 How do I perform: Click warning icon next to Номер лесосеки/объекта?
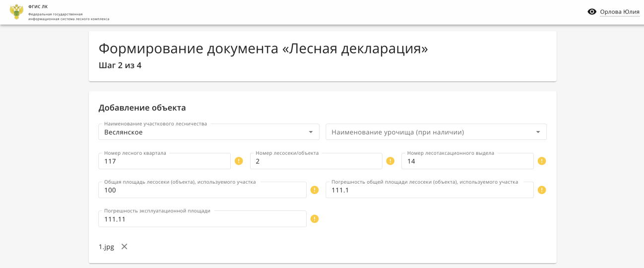pos(390,161)
